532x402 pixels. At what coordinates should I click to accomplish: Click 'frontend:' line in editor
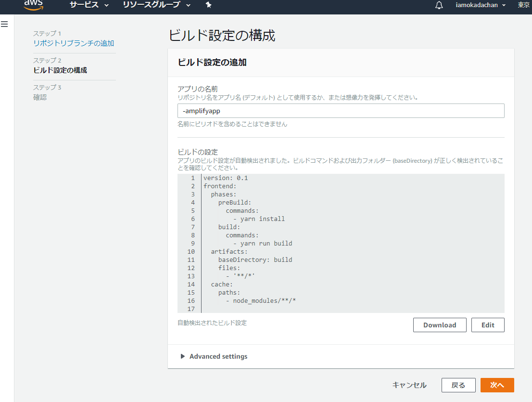coord(220,186)
